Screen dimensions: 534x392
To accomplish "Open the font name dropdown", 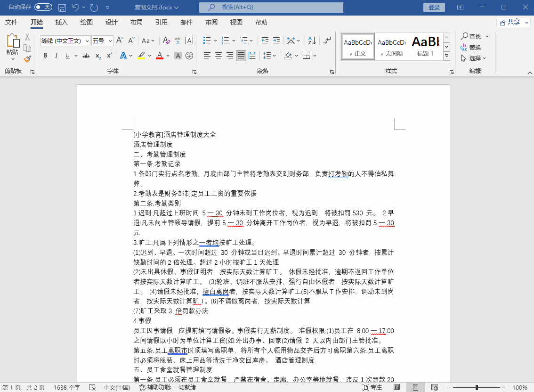I will 87,41.
